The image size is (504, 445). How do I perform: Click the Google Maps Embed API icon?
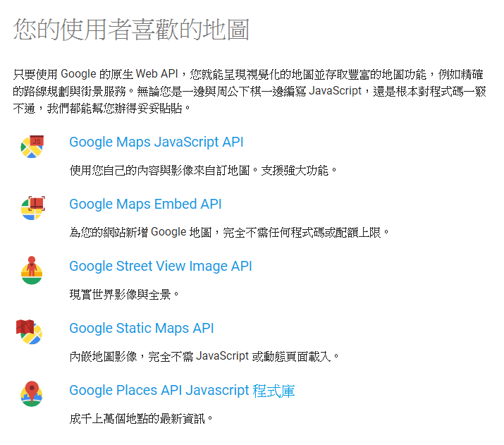click(32, 208)
